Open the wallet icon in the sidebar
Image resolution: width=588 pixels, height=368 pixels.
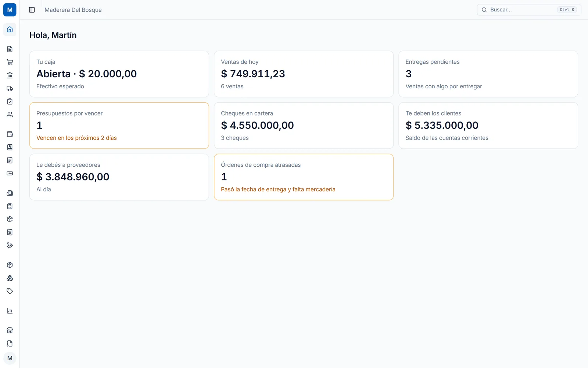(x=10, y=134)
